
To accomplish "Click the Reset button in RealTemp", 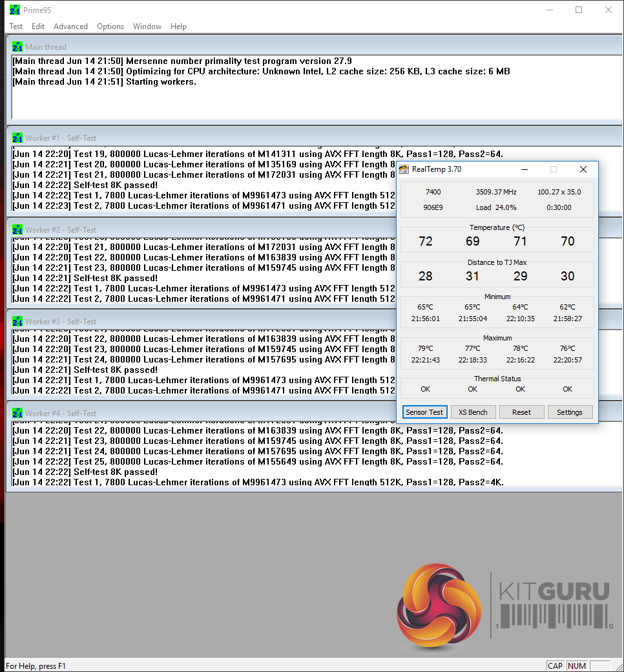I will (x=521, y=412).
